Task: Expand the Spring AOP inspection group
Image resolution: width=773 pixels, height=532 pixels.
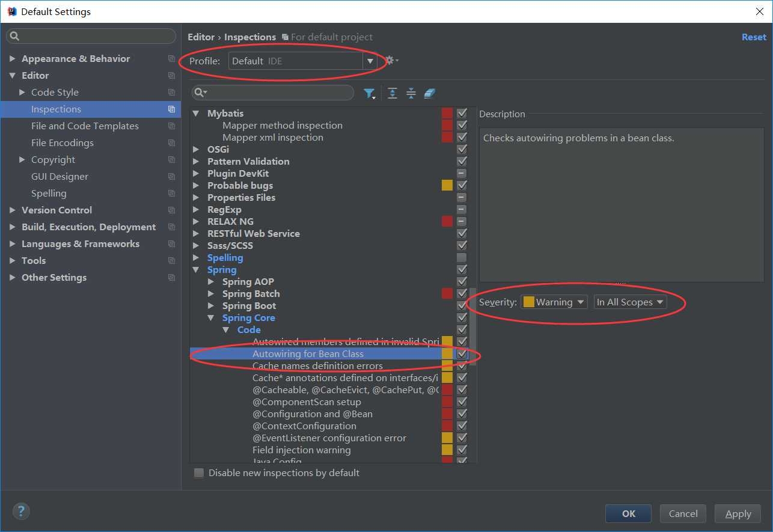Action: click(x=211, y=281)
